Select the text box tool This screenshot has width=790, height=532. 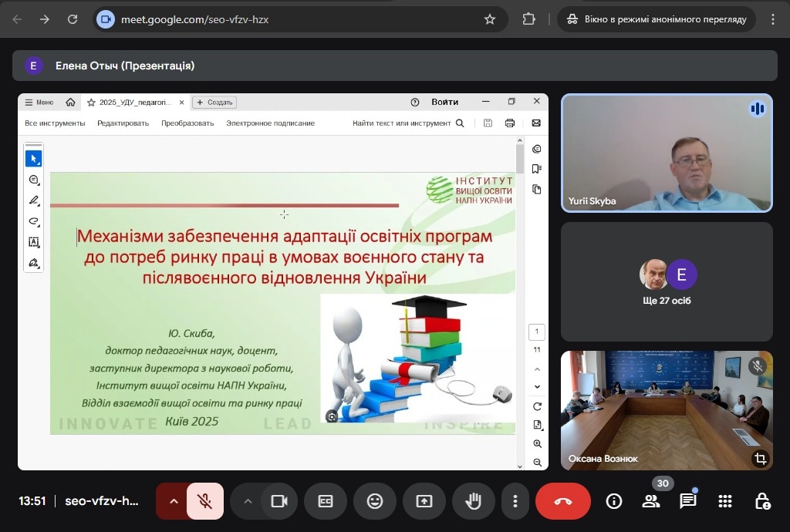tap(34, 242)
